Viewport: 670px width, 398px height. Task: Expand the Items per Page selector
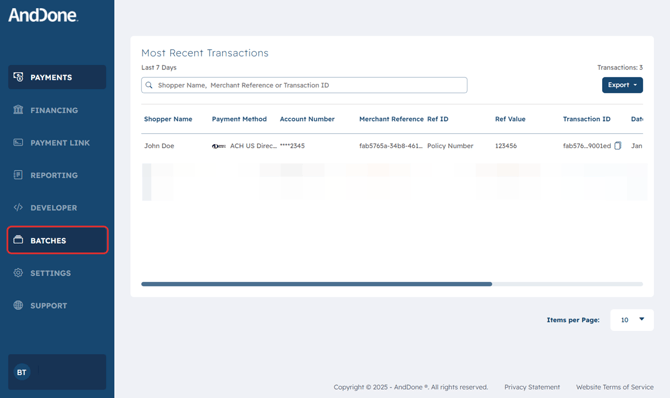tap(632, 320)
